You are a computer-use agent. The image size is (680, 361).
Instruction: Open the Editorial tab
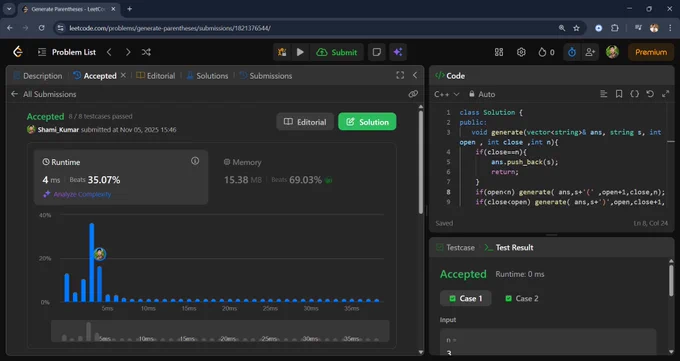tap(156, 75)
